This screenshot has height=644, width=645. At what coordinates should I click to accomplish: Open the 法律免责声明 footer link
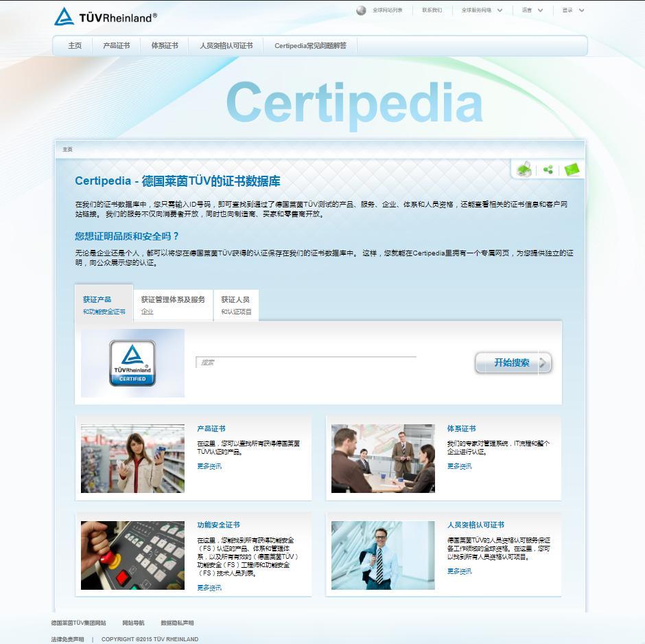coord(67,639)
